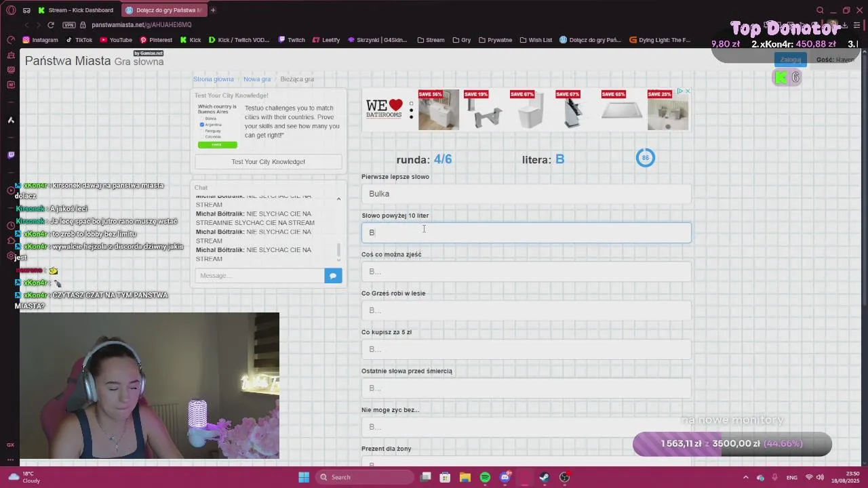Open the Kick / Twitch VOD bookmark
The image size is (868, 488).
click(239, 40)
